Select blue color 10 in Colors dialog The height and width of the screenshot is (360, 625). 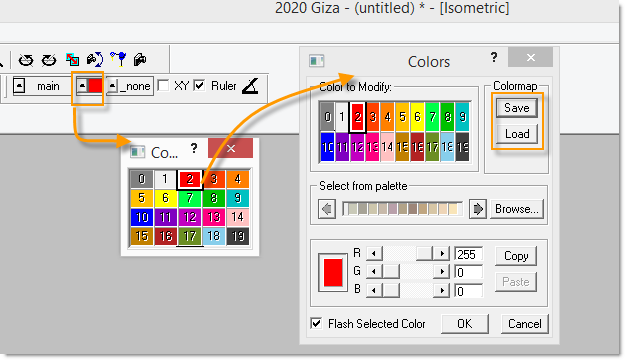[x=327, y=147]
